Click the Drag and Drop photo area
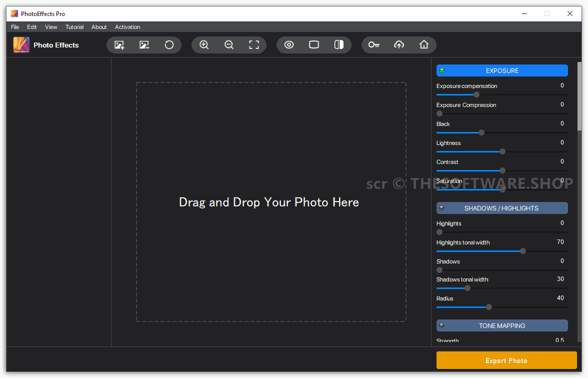Viewport: 588px width, 378px height. tap(271, 202)
